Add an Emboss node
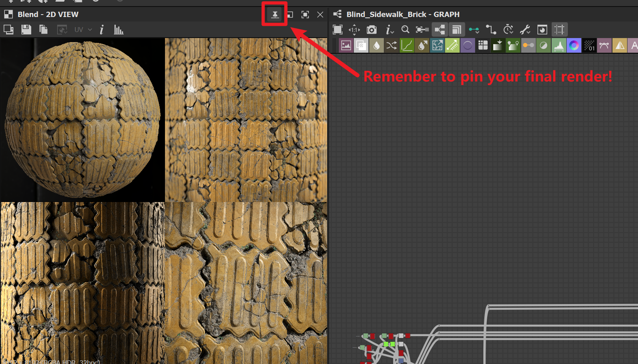This screenshot has height=364, width=638. point(468,45)
